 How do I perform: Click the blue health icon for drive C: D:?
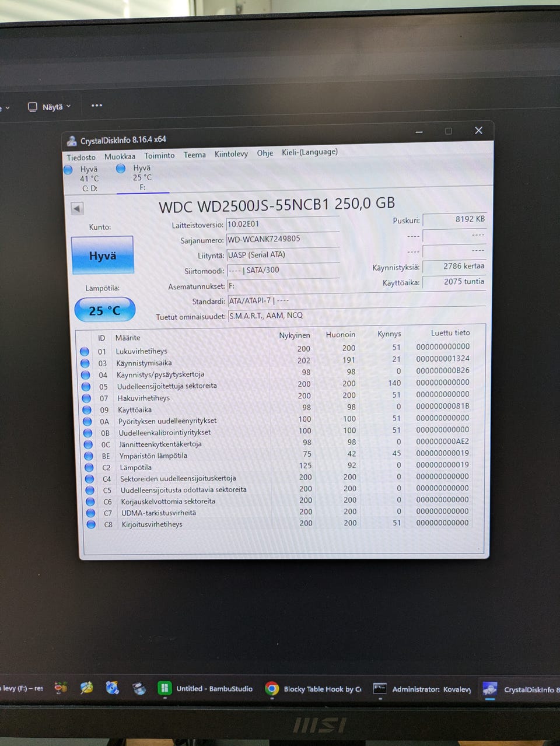[x=68, y=170]
